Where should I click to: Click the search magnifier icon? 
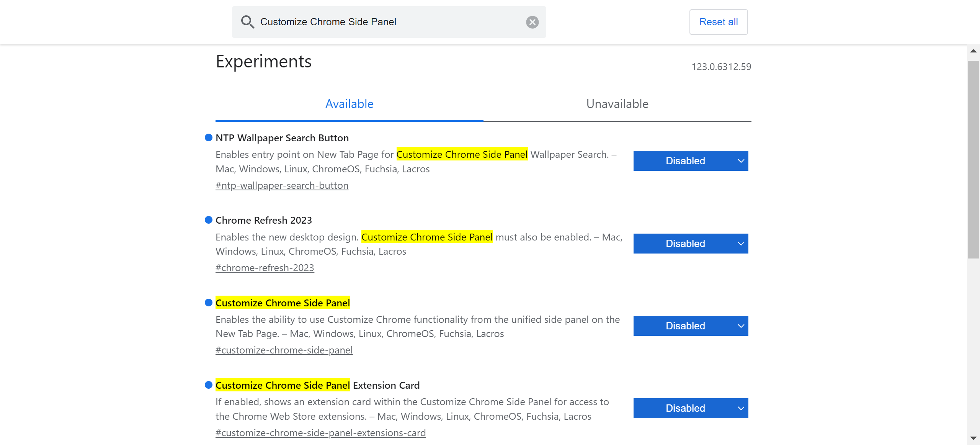point(247,22)
